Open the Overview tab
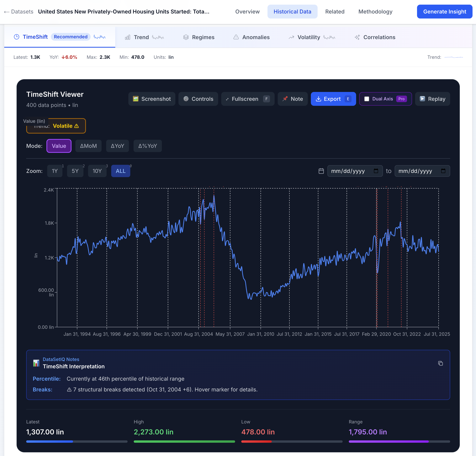The height and width of the screenshot is (456, 476). point(247,11)
